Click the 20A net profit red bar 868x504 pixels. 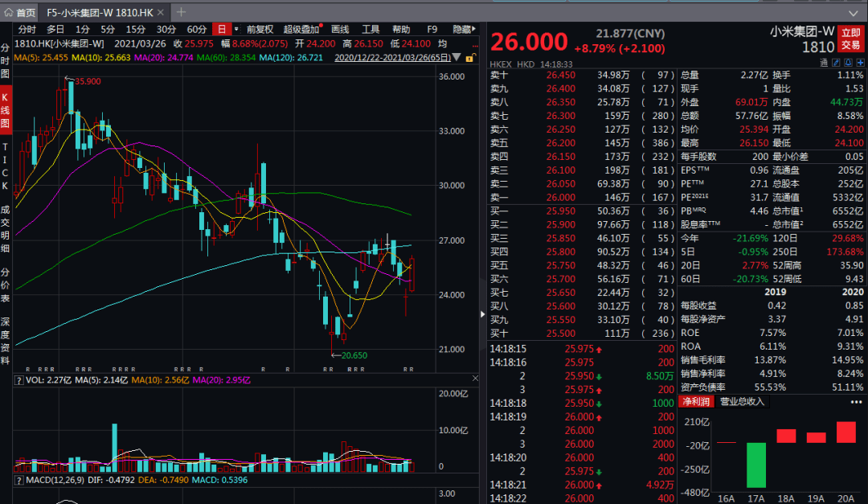[845, 432]
